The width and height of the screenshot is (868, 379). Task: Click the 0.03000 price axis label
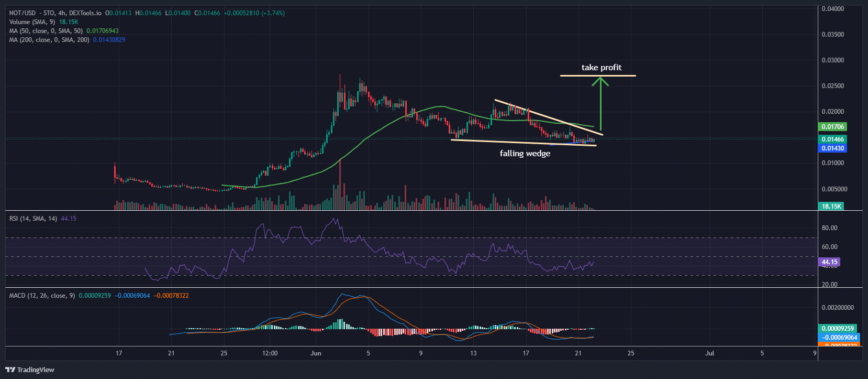pos(833,60)
